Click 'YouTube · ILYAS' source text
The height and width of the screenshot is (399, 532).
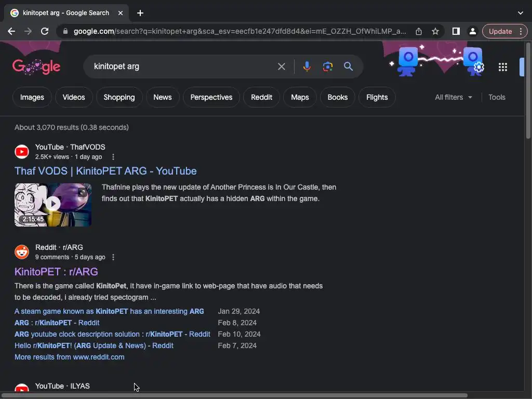62,386
